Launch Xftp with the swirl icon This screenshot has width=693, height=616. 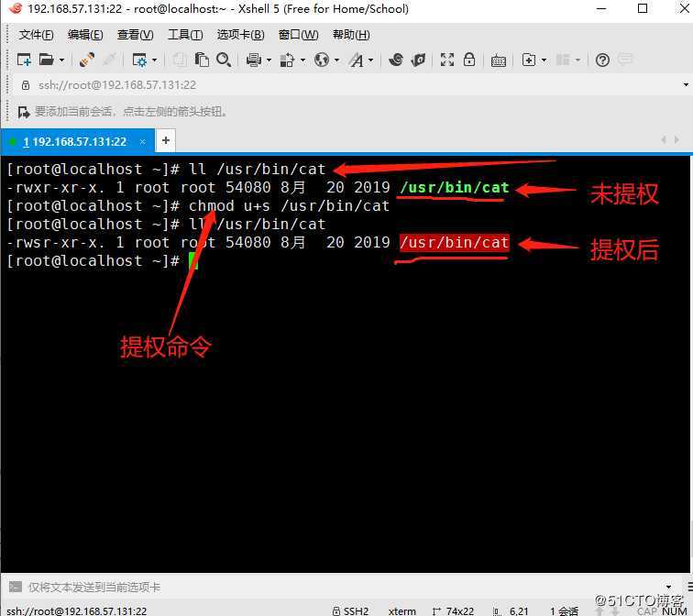[396, 60]
